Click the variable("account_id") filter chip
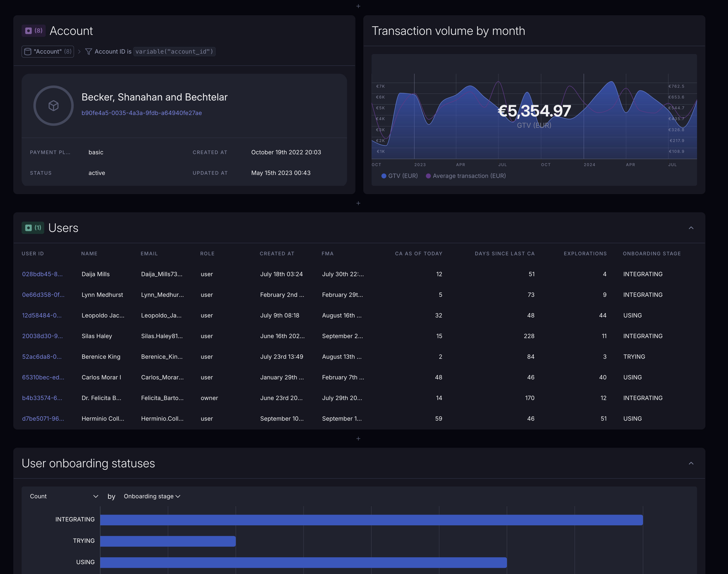Screen dimensions: 728x574 [174, 51]
